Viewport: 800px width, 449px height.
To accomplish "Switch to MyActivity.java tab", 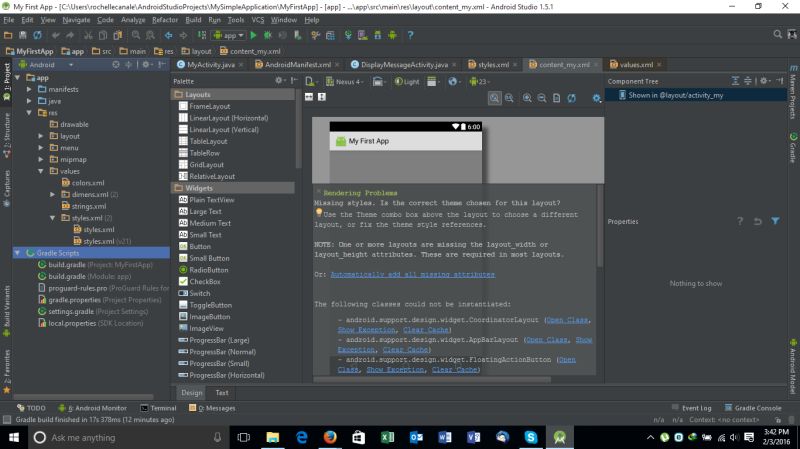I will [x=210, y=65].
